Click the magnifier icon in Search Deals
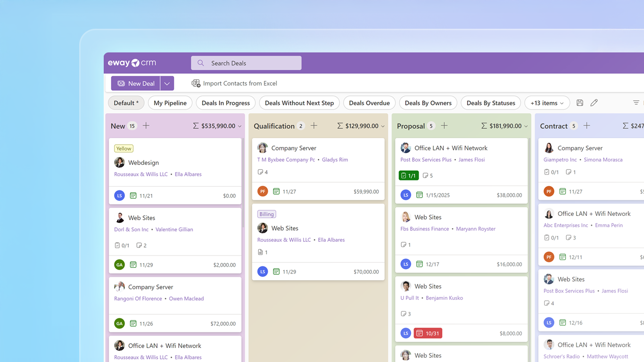The height and width of the screenshot is (362, 644). click(200, 63)
